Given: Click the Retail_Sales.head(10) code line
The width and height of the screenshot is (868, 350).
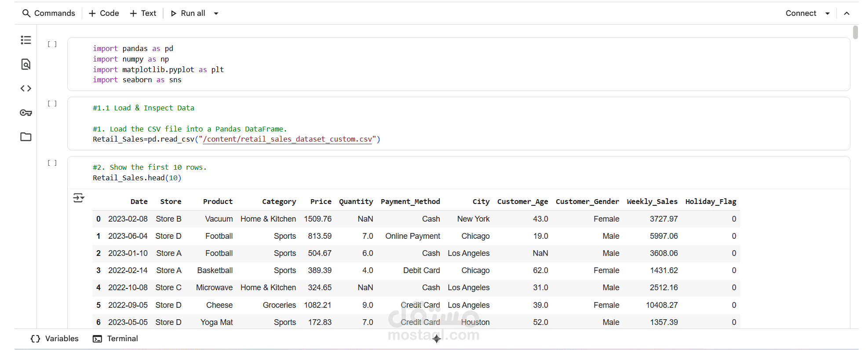Looking at the screenshot, I should point(137,178).
